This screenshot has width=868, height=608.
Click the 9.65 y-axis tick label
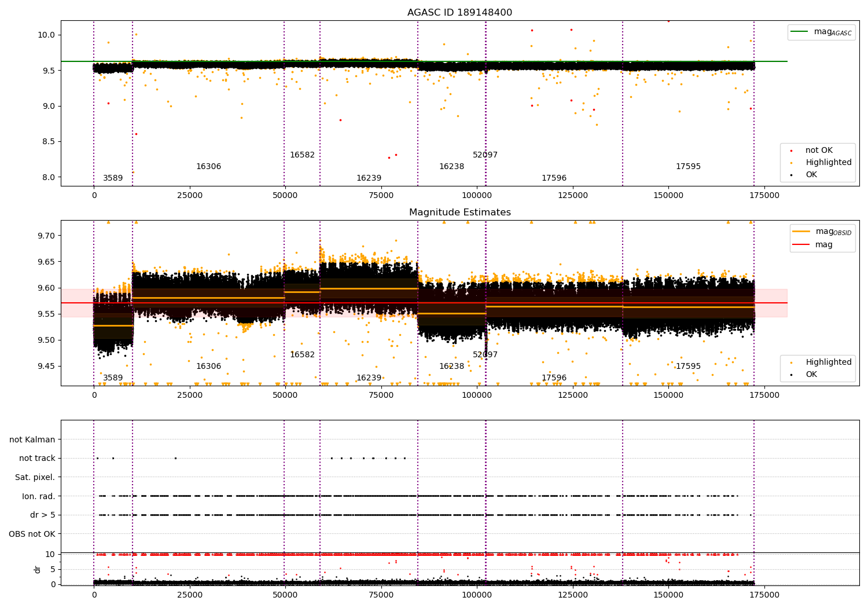(x=46, y=262)
